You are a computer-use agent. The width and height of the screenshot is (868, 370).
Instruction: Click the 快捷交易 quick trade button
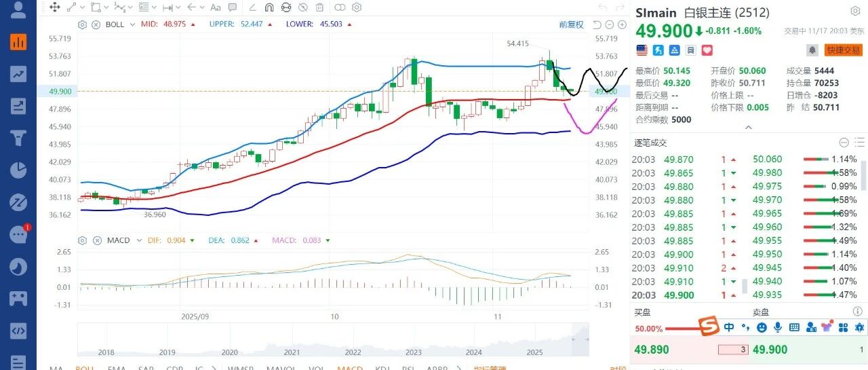click(x=843, y=50)
